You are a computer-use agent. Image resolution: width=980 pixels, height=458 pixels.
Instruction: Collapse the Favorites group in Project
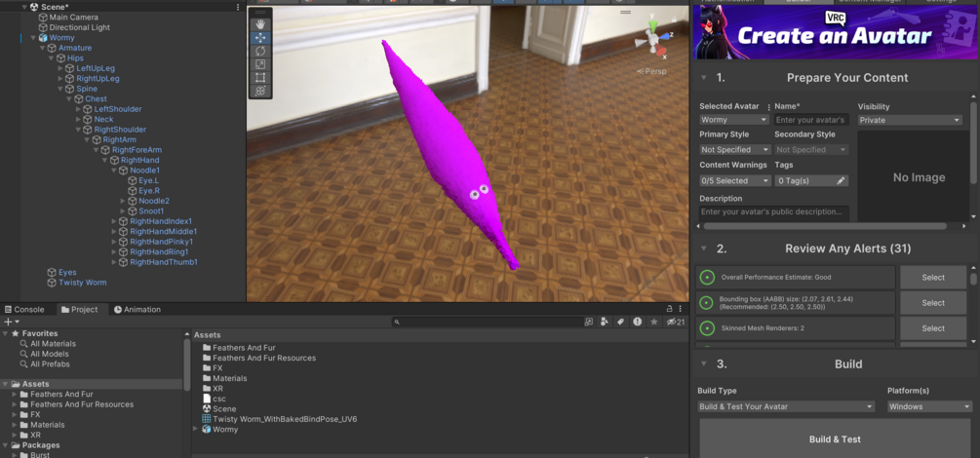click(x=6, y=333)
